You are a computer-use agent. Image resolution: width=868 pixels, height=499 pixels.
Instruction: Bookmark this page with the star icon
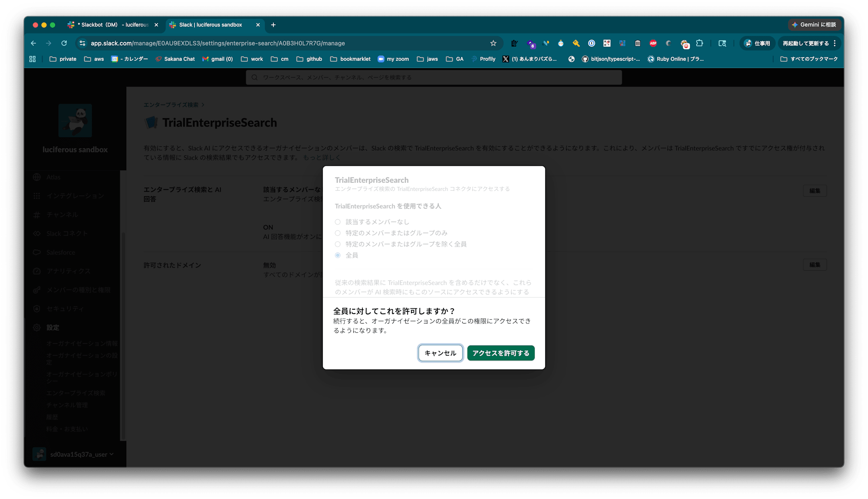pyautogui.click(x=493, y=43)
